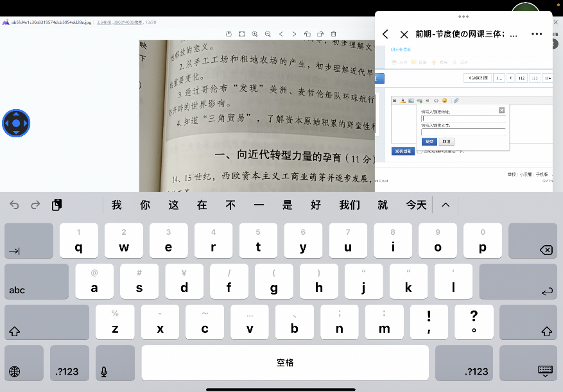Zoom in on the image
The image size is (563, 392).
255,34
